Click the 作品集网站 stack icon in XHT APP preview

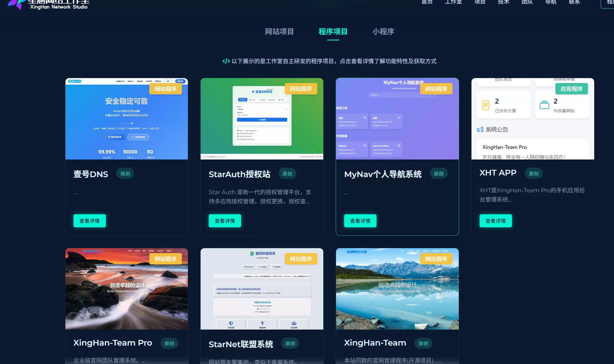click(544, 105)
